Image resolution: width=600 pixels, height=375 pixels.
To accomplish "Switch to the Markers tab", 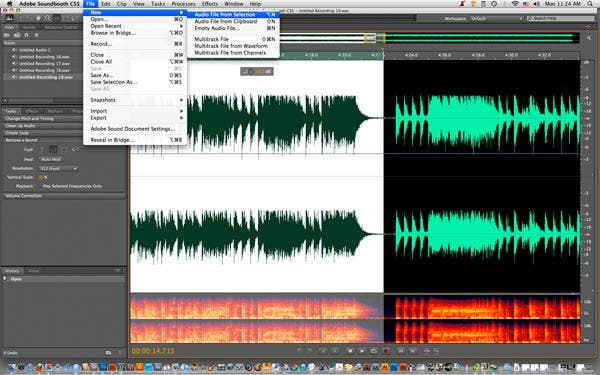I will tap(55, 111).
